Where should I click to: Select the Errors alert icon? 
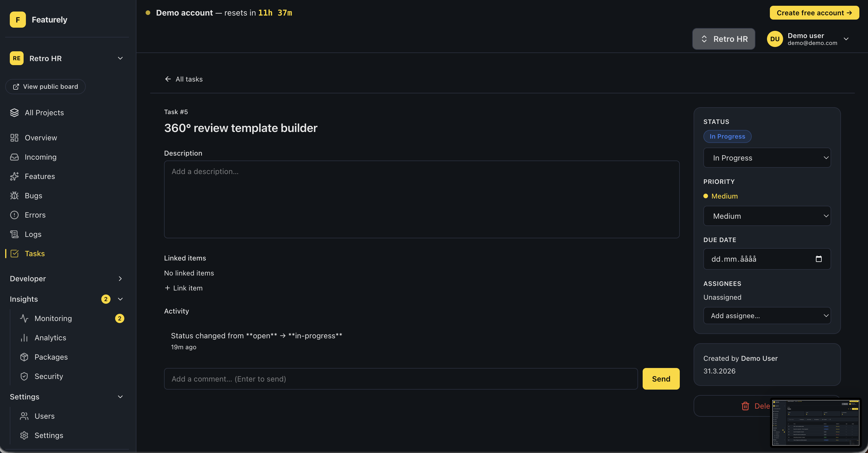tap(14, 215)
